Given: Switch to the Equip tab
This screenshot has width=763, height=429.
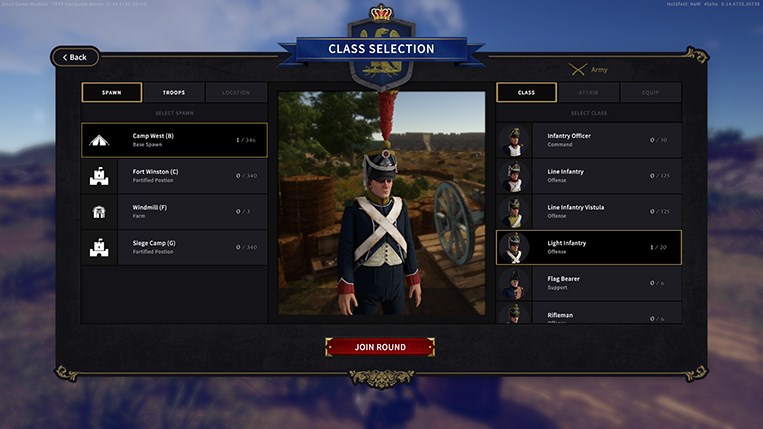Looking at the screenshot, I should (x=651, y=92).
